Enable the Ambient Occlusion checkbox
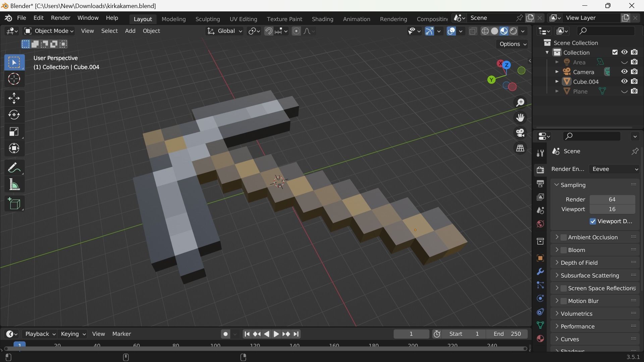The image size is (644, 362). (564, 237)
